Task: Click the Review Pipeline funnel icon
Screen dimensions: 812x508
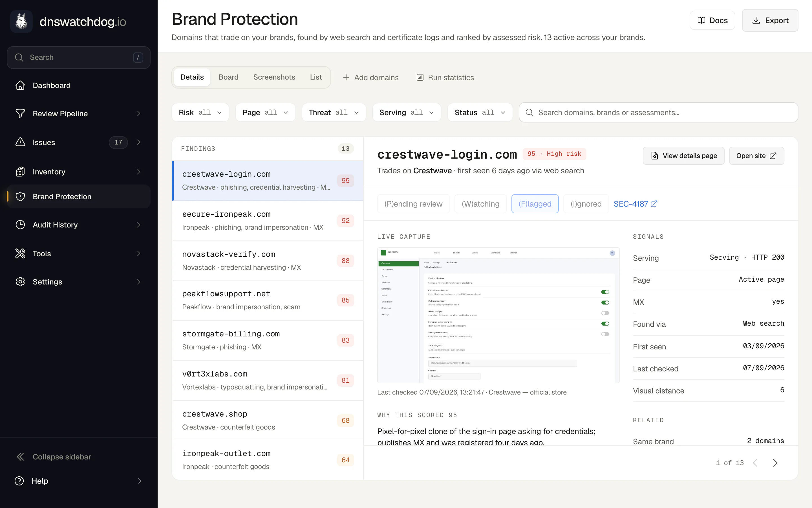Action: (x=20, y=113)
